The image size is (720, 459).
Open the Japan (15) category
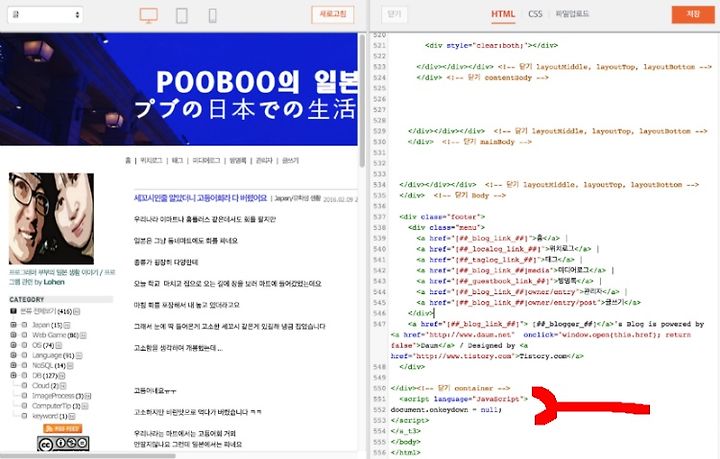pyautogui.click(x=47, y=325)
